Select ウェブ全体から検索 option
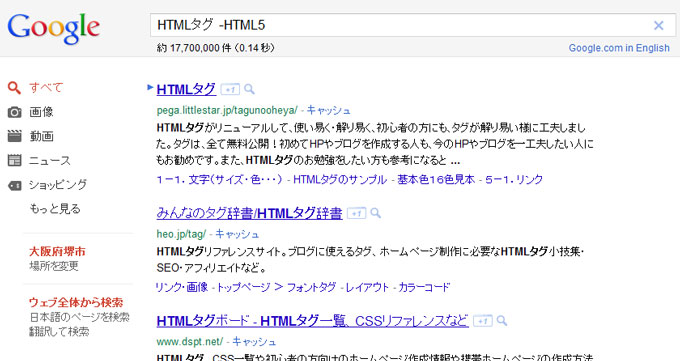This screenshot has height=361, width=680. point(76,302)
